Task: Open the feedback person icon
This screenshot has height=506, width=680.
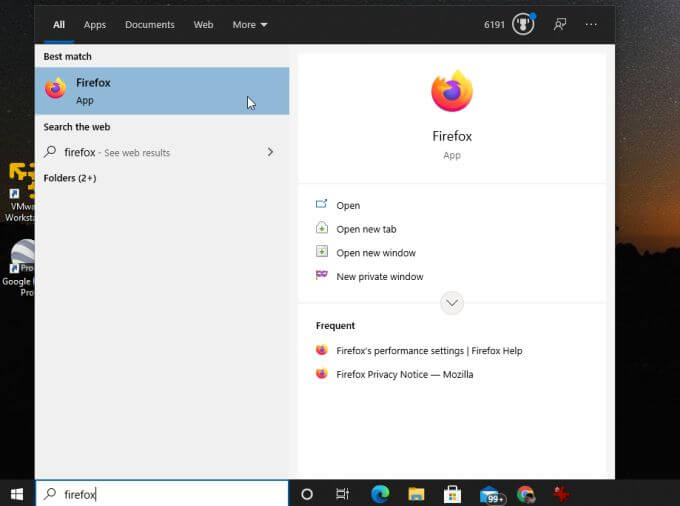Action: tap(560, 24)
